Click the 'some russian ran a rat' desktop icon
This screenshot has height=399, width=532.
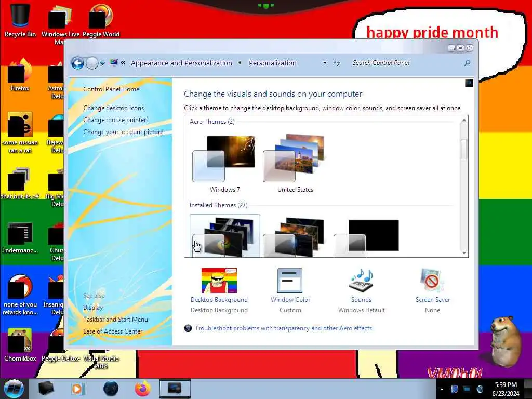(20, 132)
